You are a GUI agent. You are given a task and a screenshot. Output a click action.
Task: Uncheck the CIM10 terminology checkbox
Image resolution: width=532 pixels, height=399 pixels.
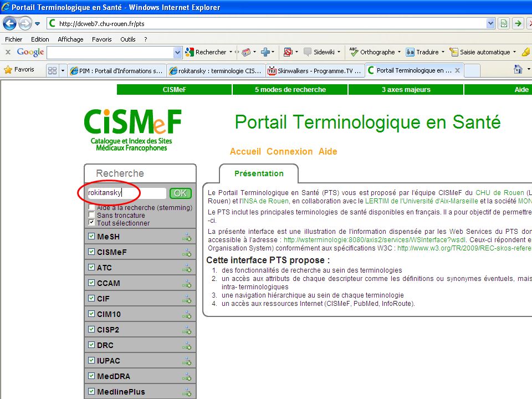pos(91,314)
